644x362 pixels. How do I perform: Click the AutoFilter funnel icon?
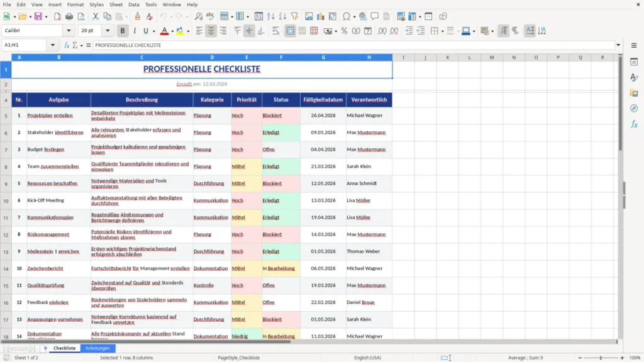(294, 16)
